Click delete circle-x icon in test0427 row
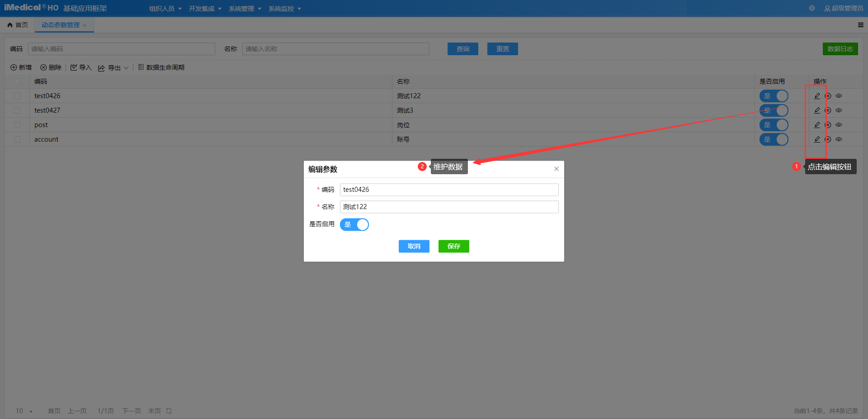 (x=828, y=110)
